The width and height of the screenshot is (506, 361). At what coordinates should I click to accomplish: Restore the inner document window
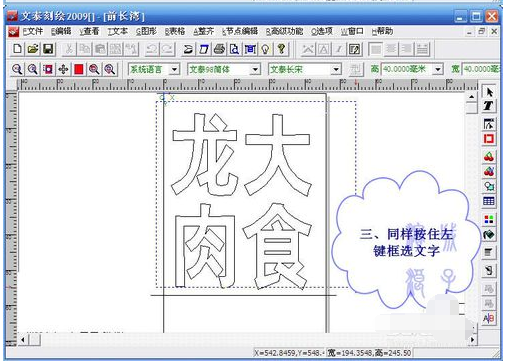(482, 31)
